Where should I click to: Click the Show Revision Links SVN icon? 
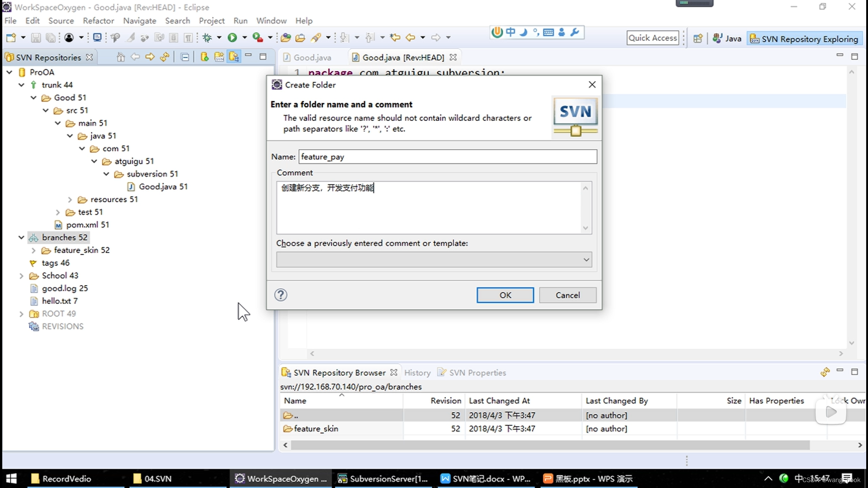219,57
